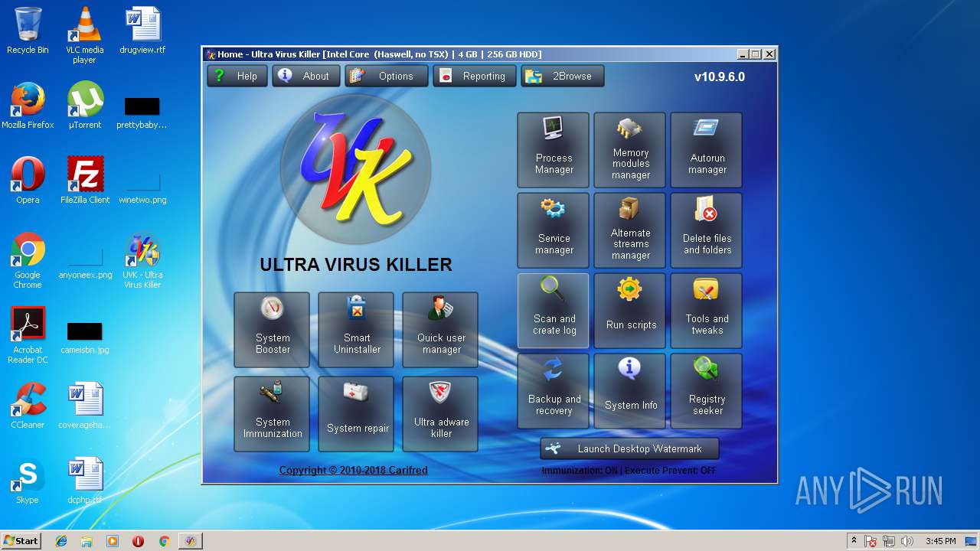The height and width of the screenshot is (551, 980).
Task: Open Internet Explorer from taskbar
Action: (x=61, y=541)
